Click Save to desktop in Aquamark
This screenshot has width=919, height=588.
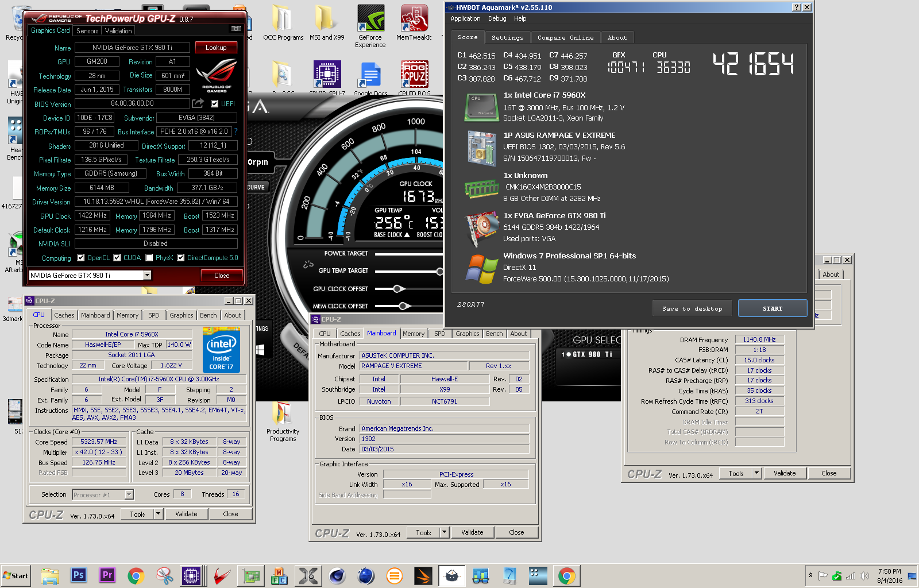[692, 308]
